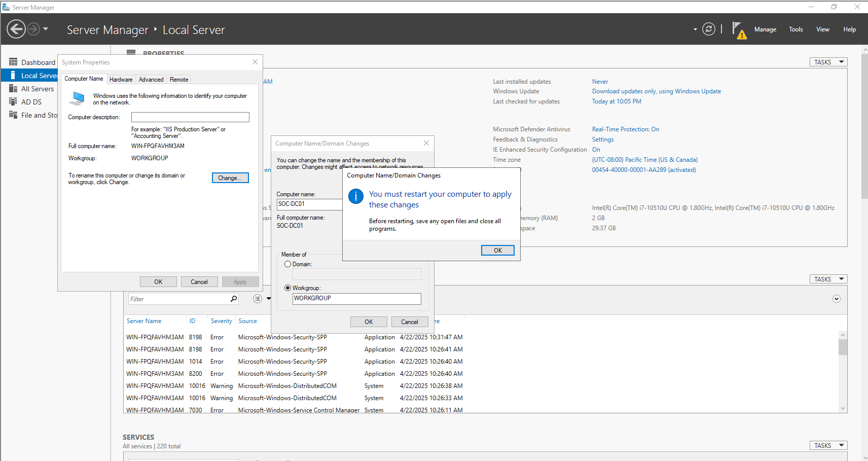Click the main window vertical scrollbar thumb
This screenshot has height=461, width=868.
pos(864,126)
